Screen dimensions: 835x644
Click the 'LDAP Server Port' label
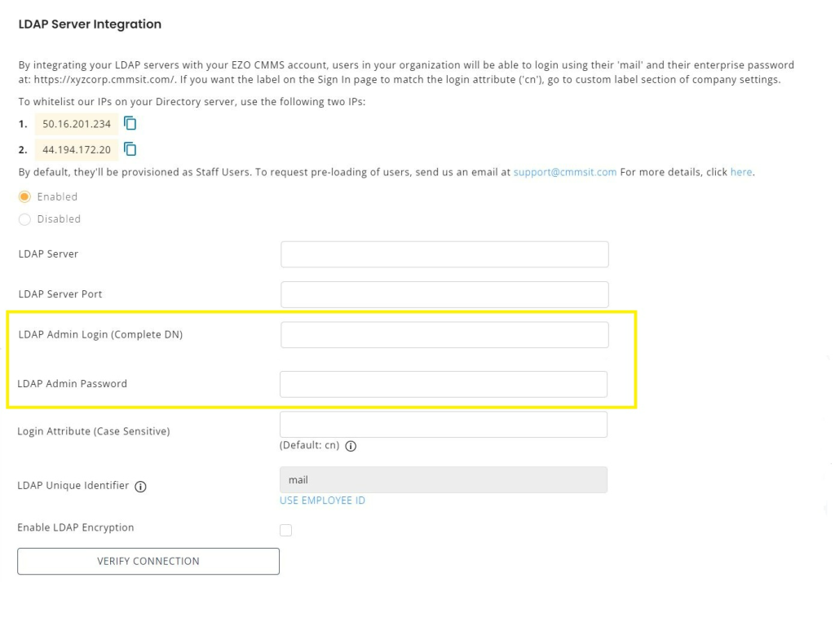click(60, 293)
